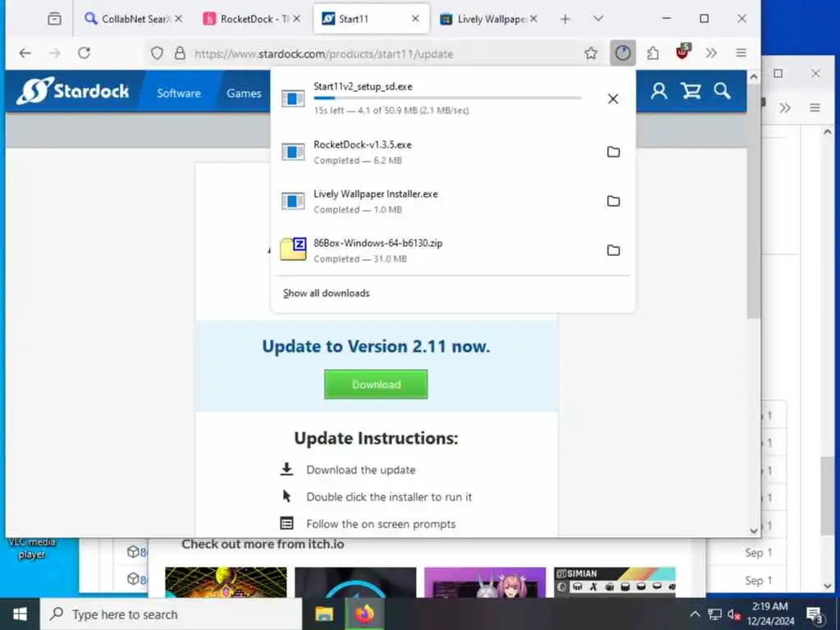Close the CollabNet Search tab
The width and height of the screenshot is (840, 630).
(178, 19)
